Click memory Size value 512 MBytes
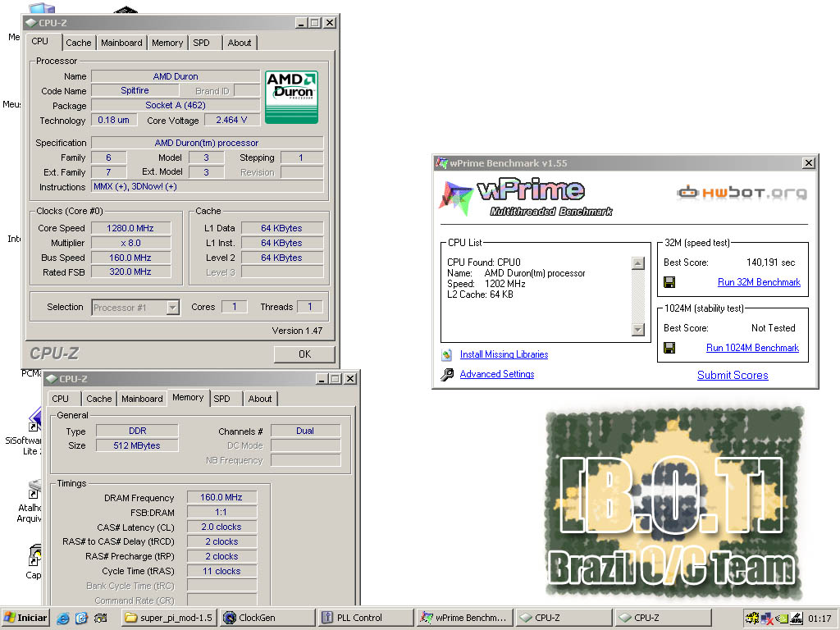 pyautogui.click(x=137, y=445)
